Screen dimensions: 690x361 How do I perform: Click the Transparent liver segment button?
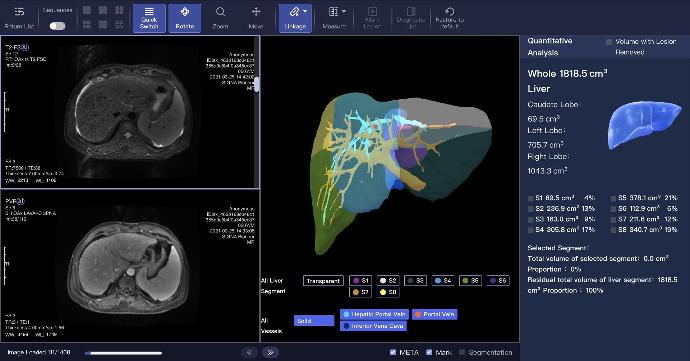[x=323, y=281]
